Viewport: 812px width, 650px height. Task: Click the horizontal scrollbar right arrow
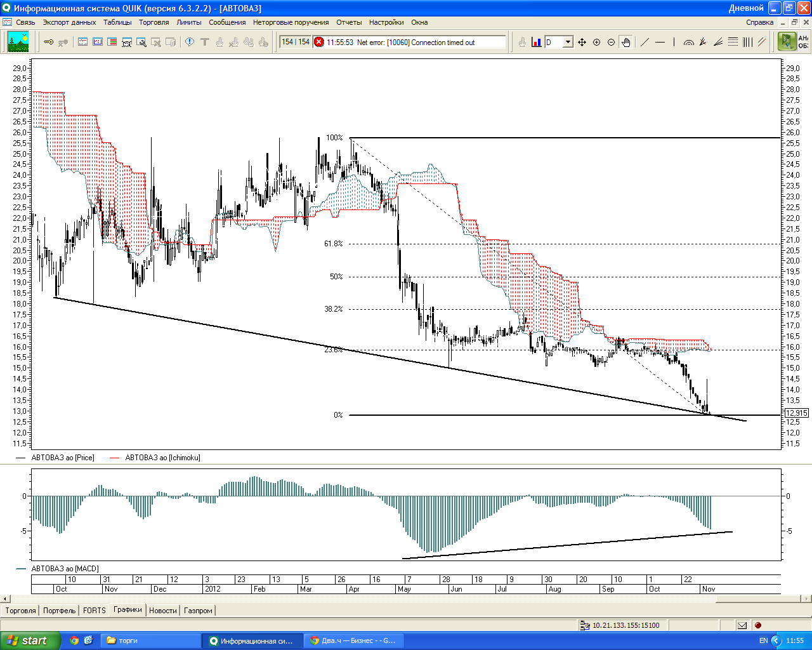click(807, 599)
